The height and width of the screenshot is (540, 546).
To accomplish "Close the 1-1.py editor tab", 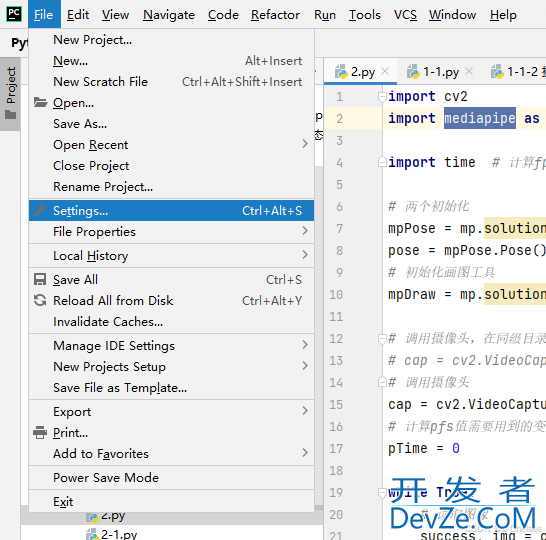I will tap(469, 71).
